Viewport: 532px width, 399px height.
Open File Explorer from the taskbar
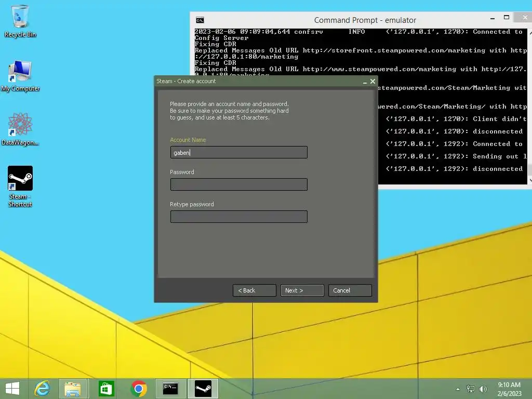coord(73,389)
